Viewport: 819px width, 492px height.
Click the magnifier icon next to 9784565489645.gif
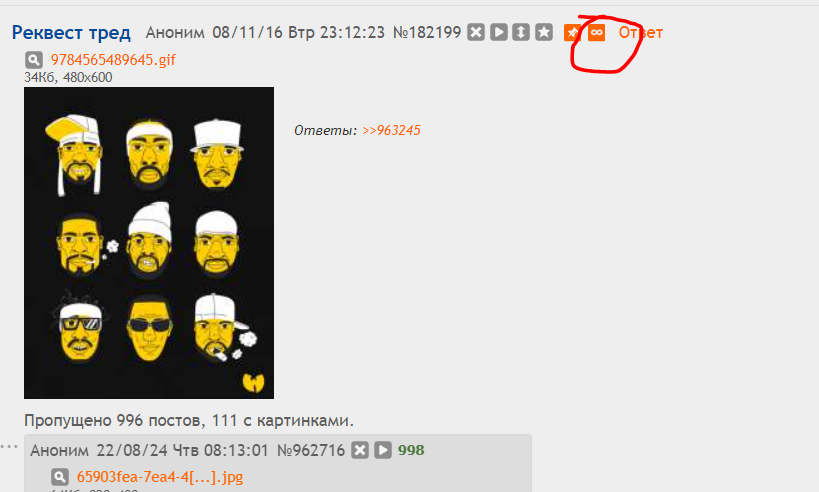pos(34,60)
